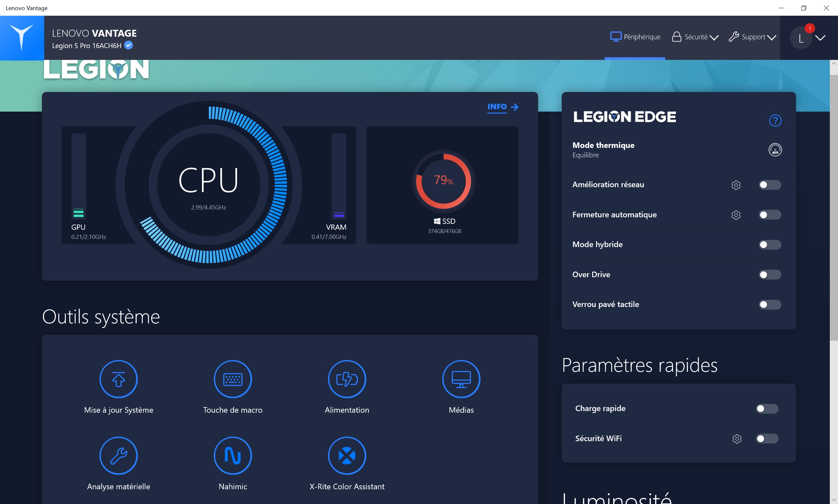This screenshot has width=838, height=504.
Task: Toggle Amélioration réseau switch
Action: (x=769, y=184)
